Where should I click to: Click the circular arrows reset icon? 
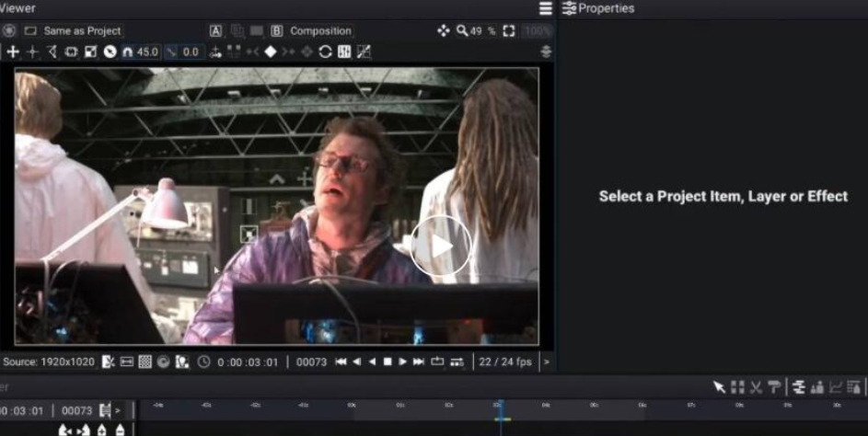[326, 52]
